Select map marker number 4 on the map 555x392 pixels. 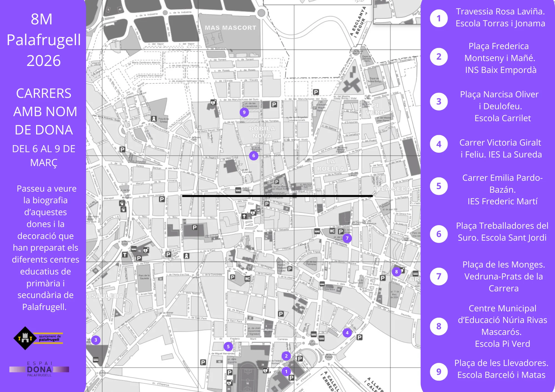pyautogui.click(x=347, y=333)
